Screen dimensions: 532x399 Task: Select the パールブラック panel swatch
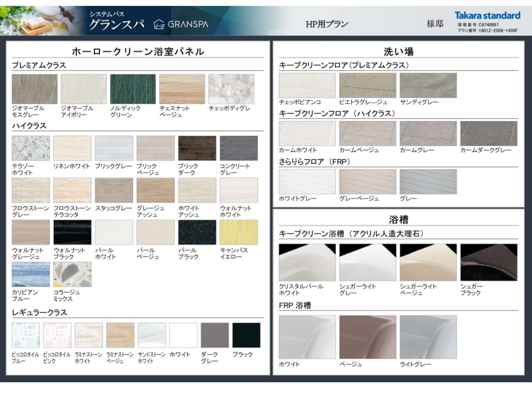pos(197,232)
